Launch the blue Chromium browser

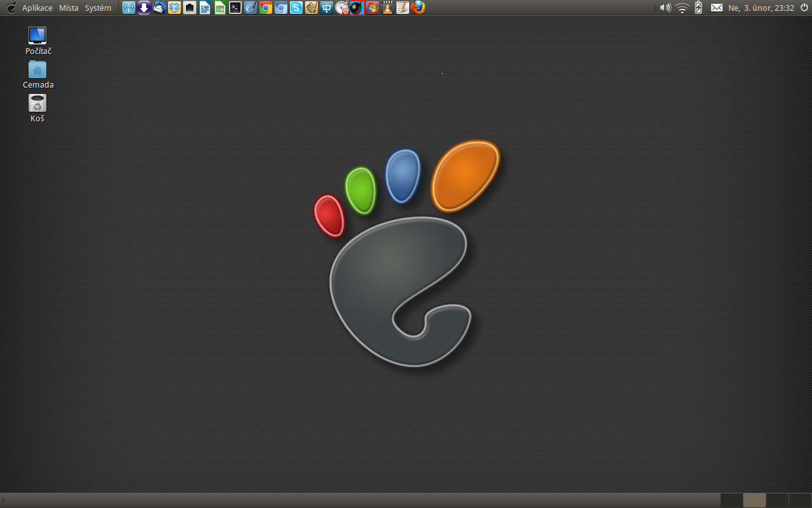coord(281,8)
